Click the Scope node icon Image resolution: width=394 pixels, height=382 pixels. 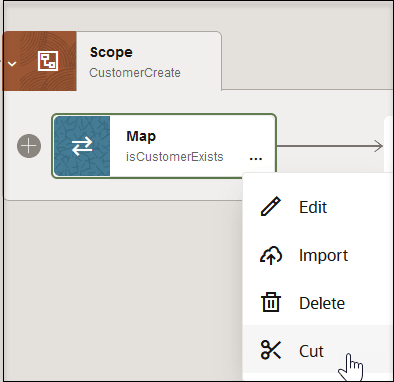(x=48, y=61)
